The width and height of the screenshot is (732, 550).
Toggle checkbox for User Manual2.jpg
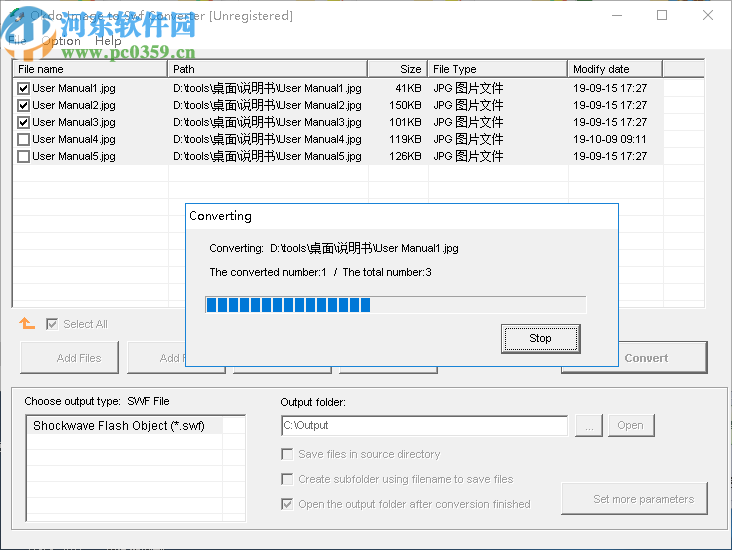(x=23, y=106)
